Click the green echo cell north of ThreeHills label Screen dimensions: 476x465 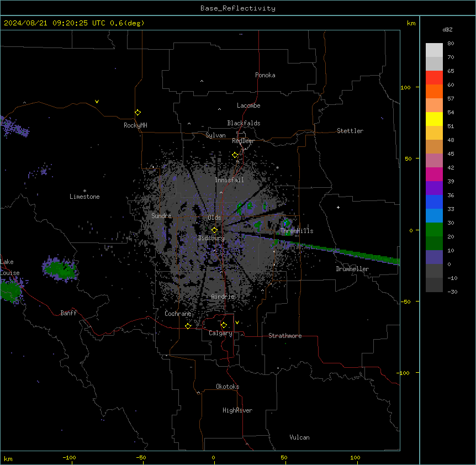tap(286, 223)
